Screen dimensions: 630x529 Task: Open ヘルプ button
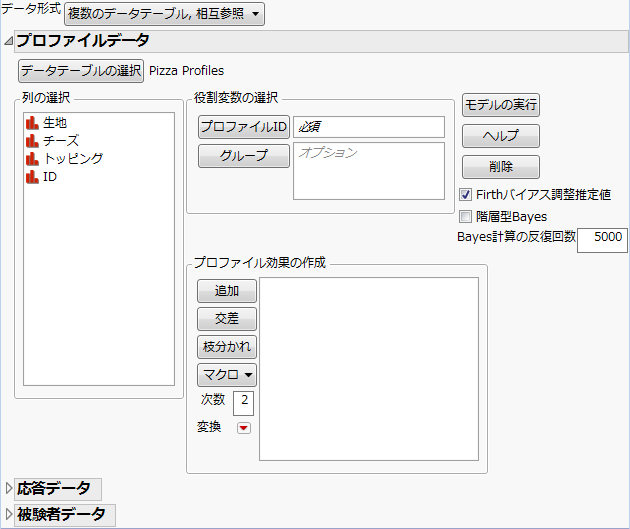pyautogui.click(x=501, y=136)
